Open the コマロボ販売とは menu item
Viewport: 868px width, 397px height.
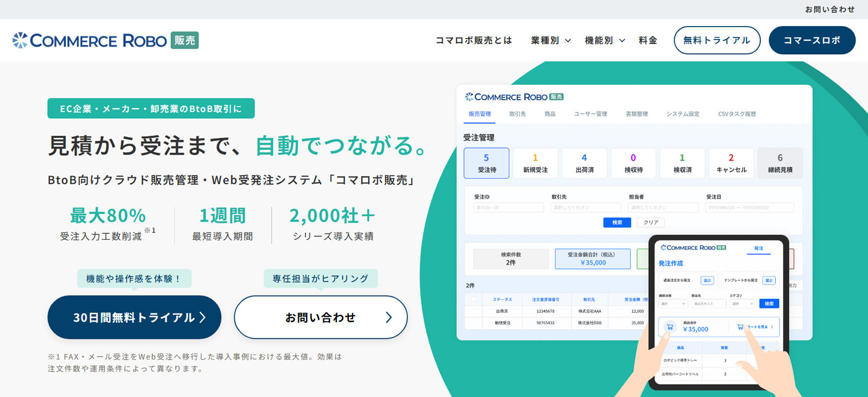click(x=474, y=40)
